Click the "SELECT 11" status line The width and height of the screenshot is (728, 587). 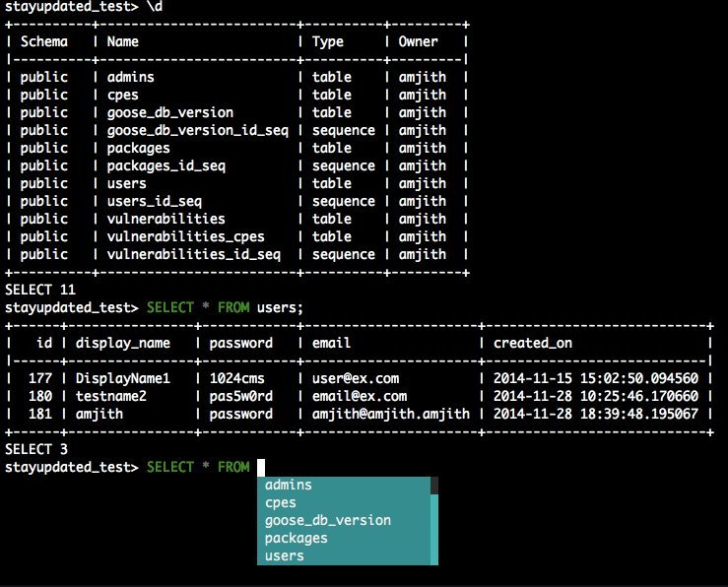click(x=40, y=290)
